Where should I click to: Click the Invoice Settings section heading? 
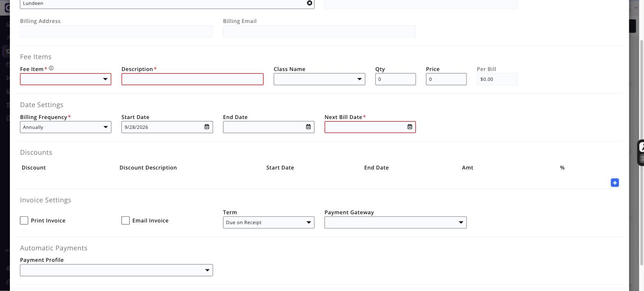[x=46, y=200]
